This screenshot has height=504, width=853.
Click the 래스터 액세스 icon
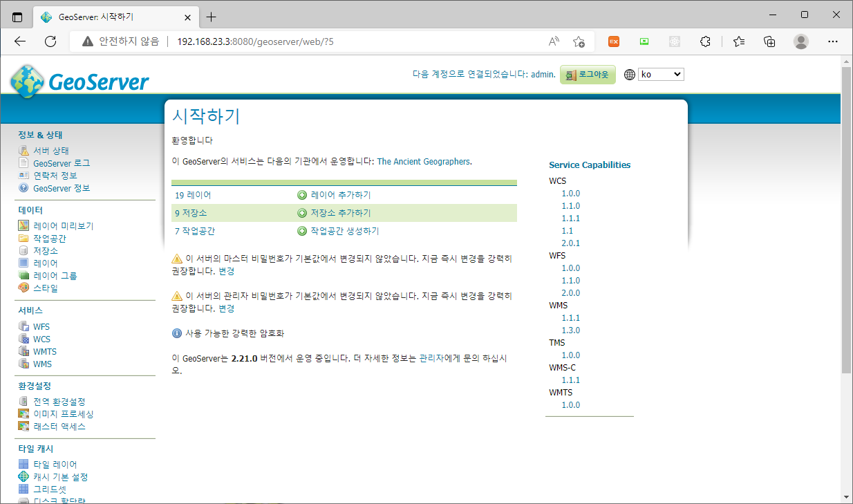point(24,427)
